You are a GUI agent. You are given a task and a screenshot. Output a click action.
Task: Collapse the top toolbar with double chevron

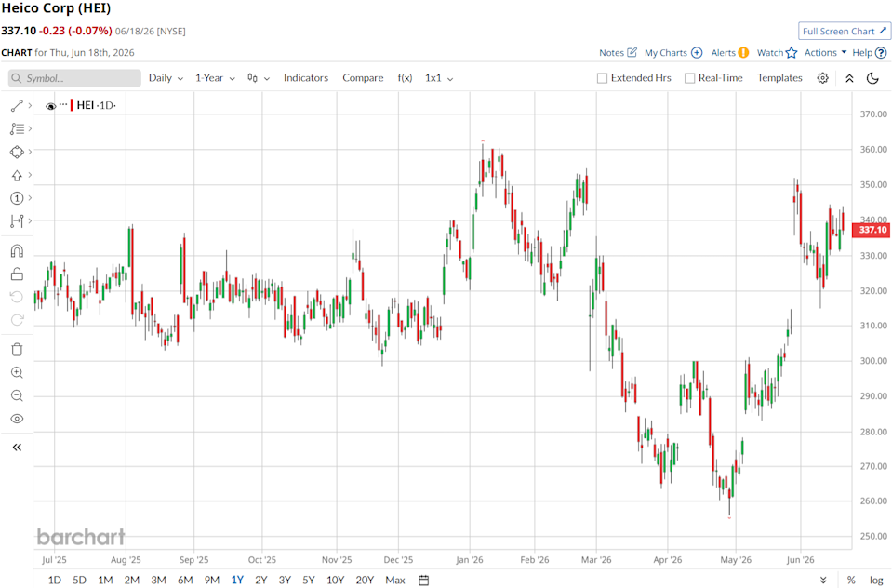pos(849,78)
